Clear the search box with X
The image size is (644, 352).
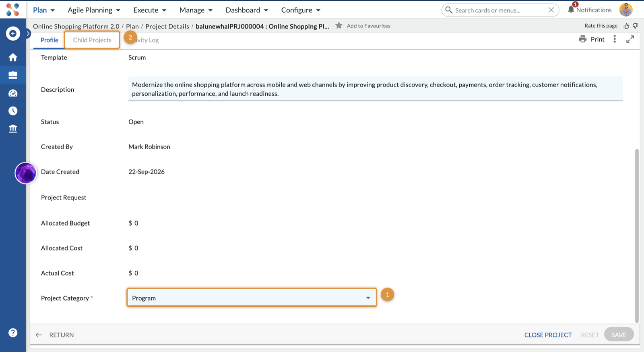[x=551, y=10]
